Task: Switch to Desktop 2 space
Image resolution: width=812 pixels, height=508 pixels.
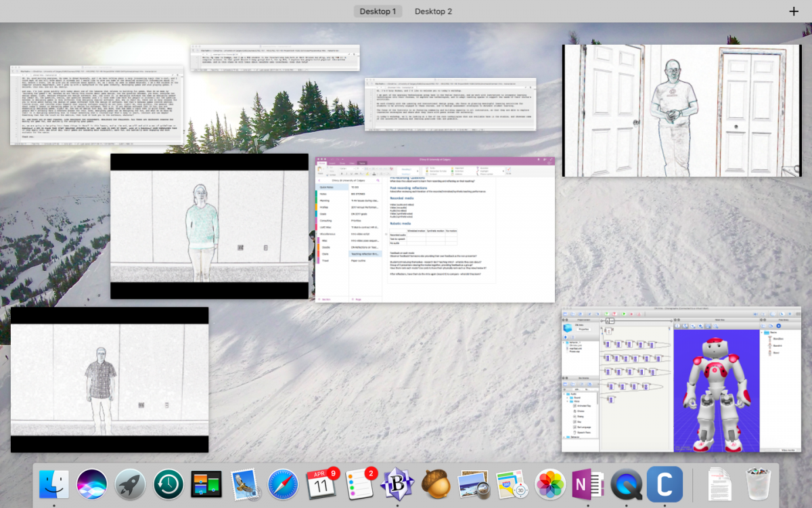Action: click(433, 12)
